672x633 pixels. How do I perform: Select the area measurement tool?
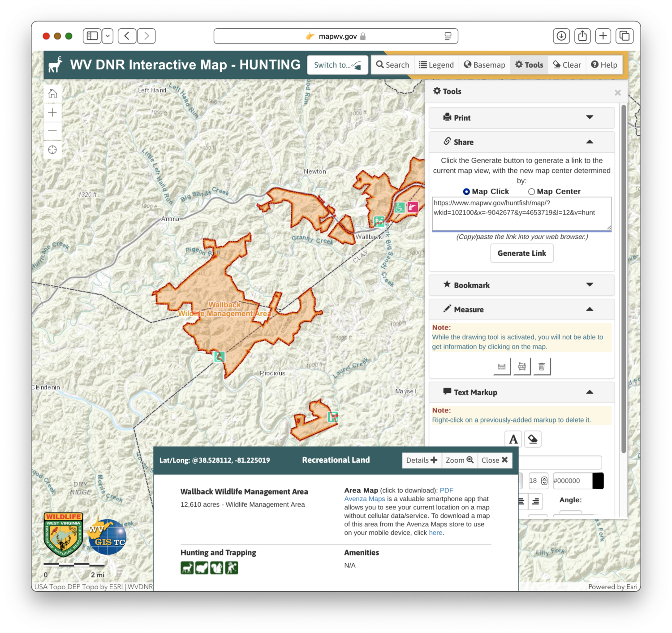coord(521,366)
